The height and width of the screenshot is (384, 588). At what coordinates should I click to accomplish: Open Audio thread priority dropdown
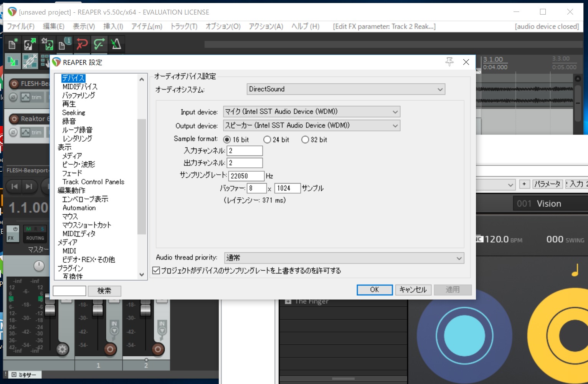pos(344,258)
